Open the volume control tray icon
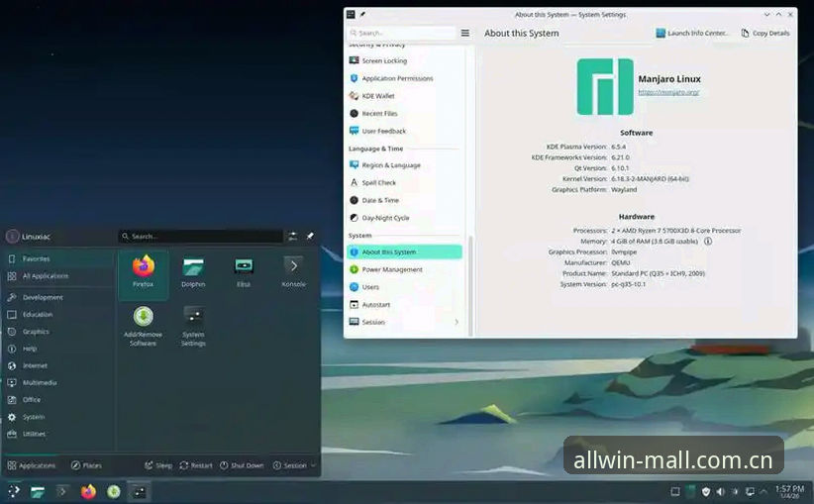Viewport: 814px width, 504px height. (x=721, y=491)
